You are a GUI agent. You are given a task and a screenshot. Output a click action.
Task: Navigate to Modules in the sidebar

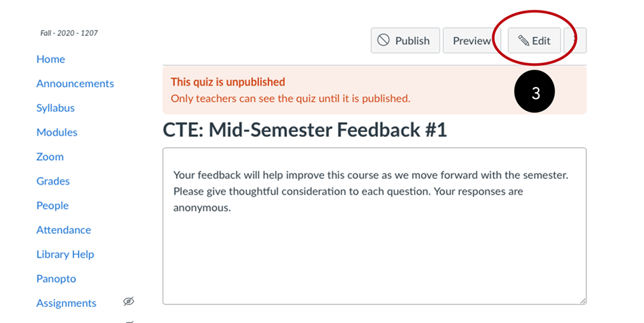pos(57,132)
